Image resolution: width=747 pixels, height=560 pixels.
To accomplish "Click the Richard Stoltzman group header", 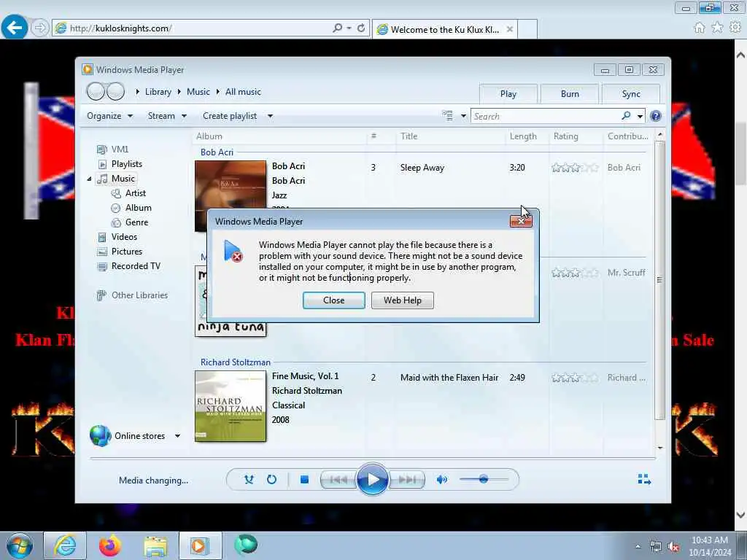I will [236, 362].
